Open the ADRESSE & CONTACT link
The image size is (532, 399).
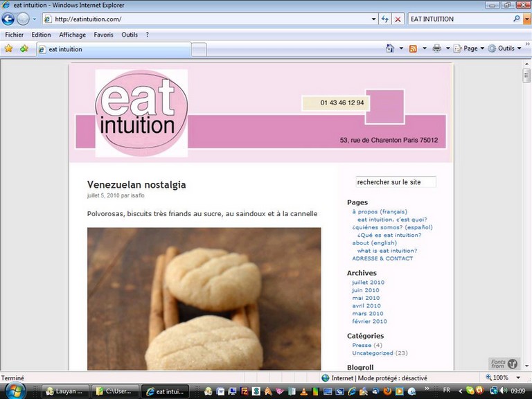coord(382,258)
